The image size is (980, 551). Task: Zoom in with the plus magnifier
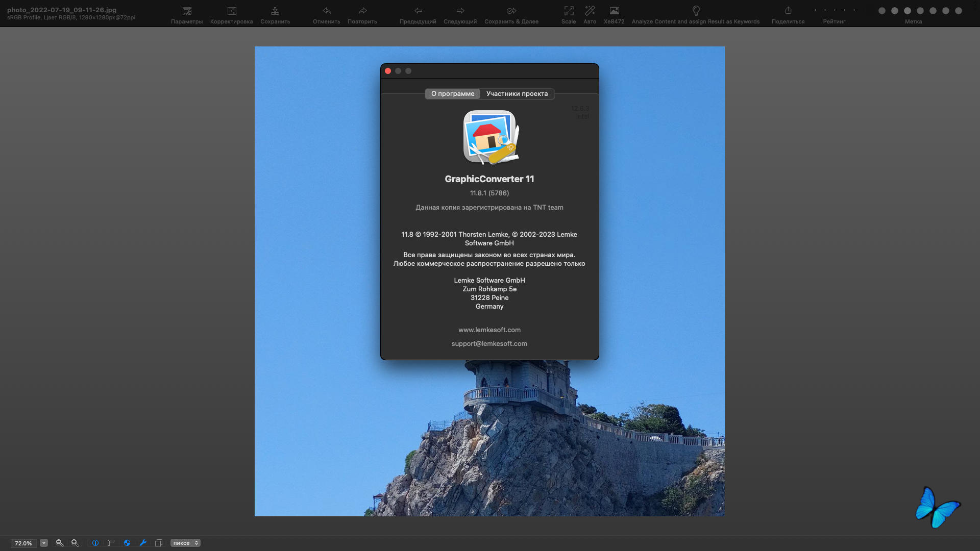coord(75,543)
